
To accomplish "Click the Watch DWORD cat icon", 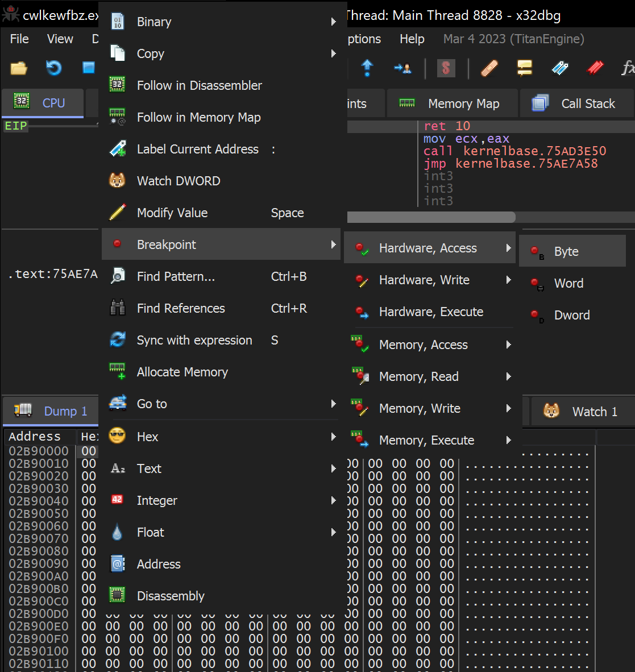I will click(117, 180).
